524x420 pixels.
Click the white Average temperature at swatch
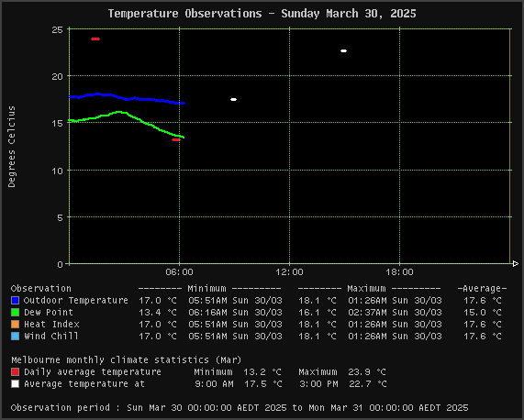pyautogui.click(x=15, y=383)
